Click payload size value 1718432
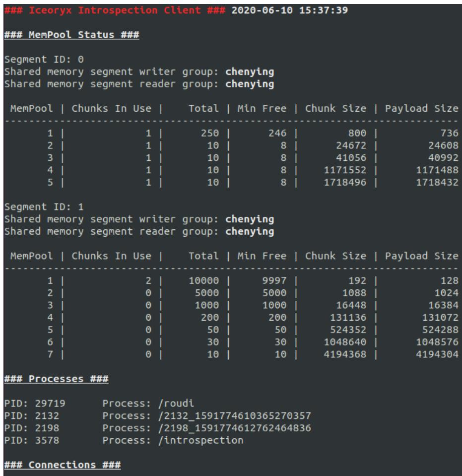 click(x=437, y=183)
